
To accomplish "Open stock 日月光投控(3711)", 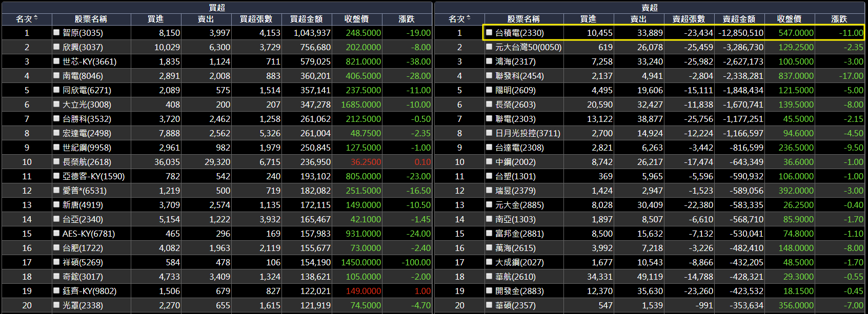I will click(528, 133).
